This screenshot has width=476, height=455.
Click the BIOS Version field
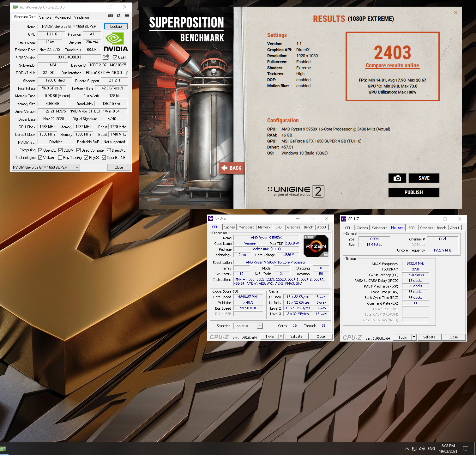[x=69, y=57]
